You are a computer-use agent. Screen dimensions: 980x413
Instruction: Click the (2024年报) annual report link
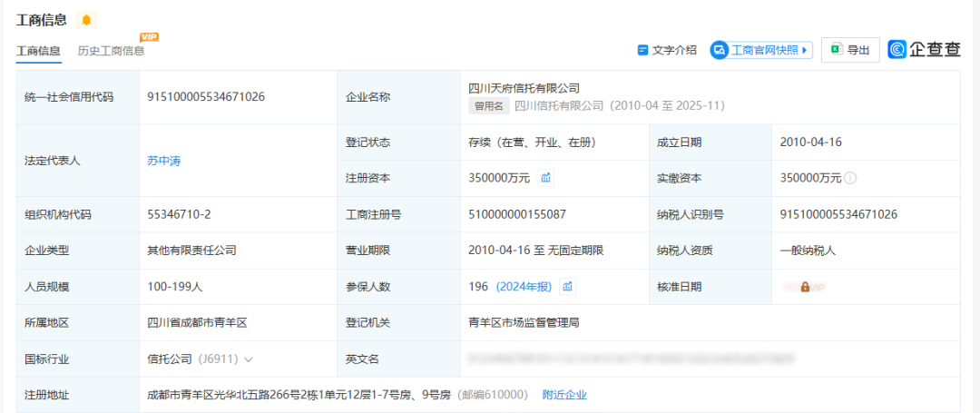[x=524, y=287]
